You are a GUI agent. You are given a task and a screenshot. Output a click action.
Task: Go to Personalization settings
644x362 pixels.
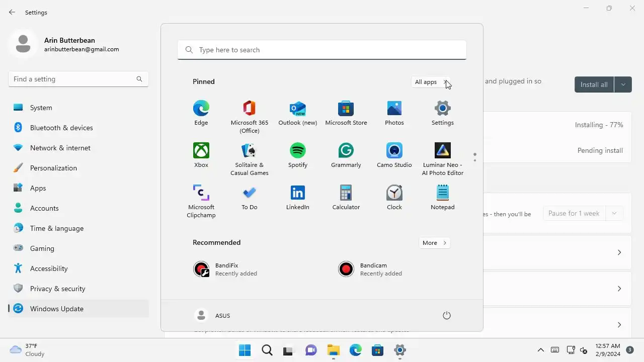point(78,168)
